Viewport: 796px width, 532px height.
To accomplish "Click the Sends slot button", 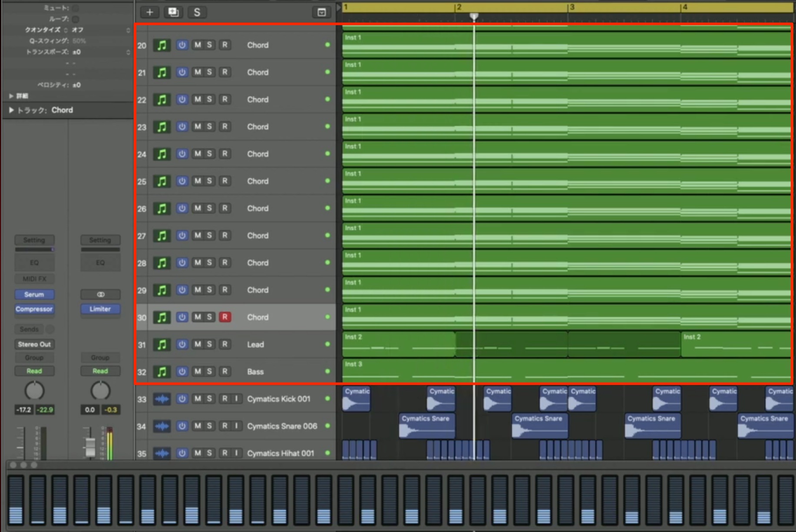I will [29, 329].
